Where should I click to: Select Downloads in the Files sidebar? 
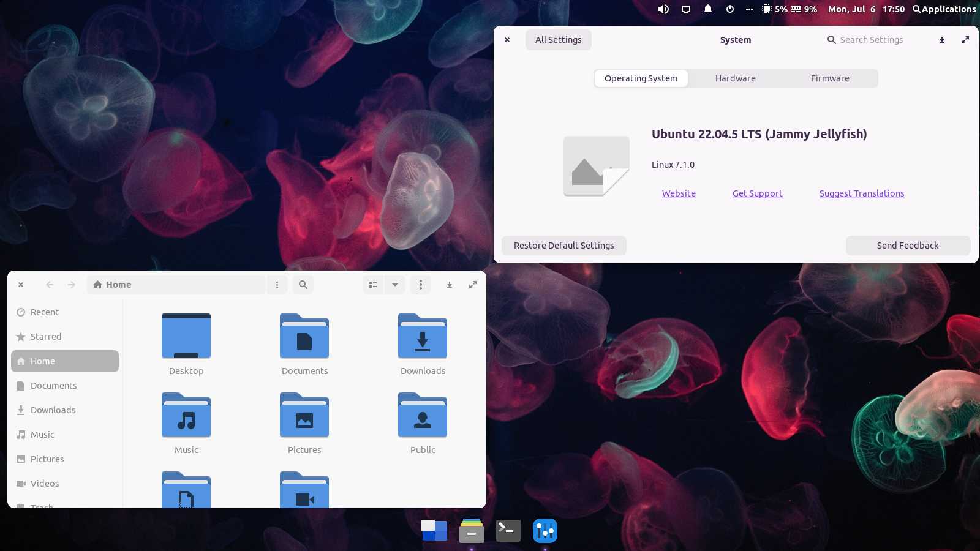coord(65,410)
